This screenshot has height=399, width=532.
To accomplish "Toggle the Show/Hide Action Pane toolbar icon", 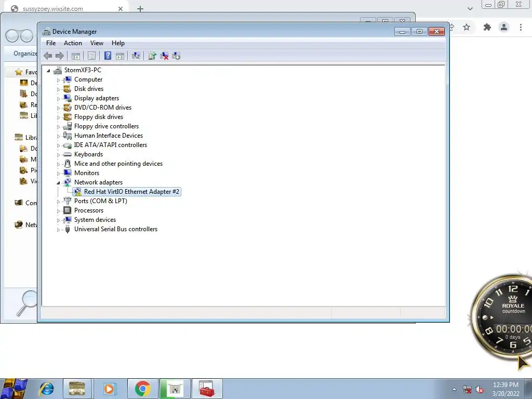I will coord(120,56).
